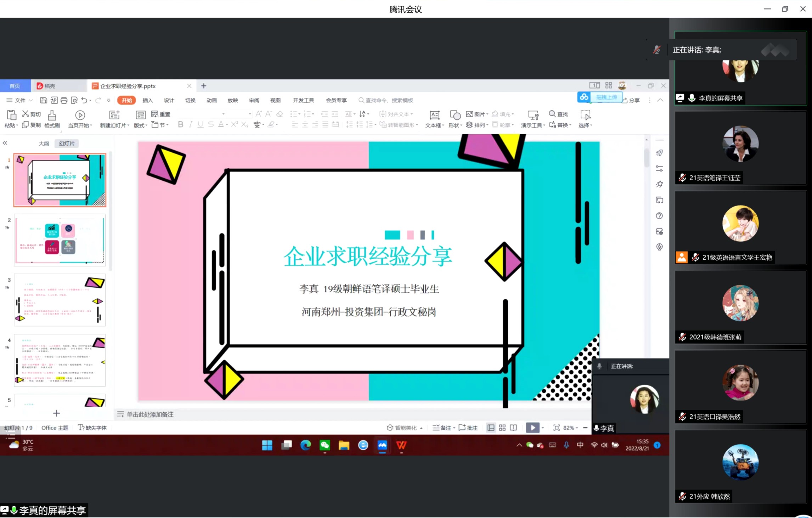The height and width of the screenshot is (518, 812).
Task: Click the Format Painter (格式刷) icon
Action: point(52,115)
